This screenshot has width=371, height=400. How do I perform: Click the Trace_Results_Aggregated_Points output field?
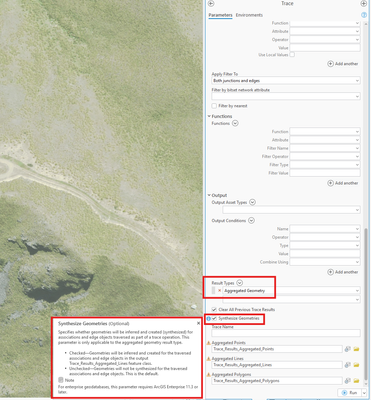[277, 349]
